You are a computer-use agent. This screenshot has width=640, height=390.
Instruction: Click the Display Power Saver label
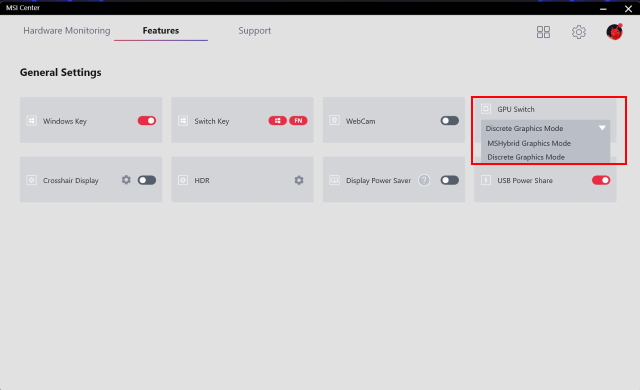tap(378, 180)
